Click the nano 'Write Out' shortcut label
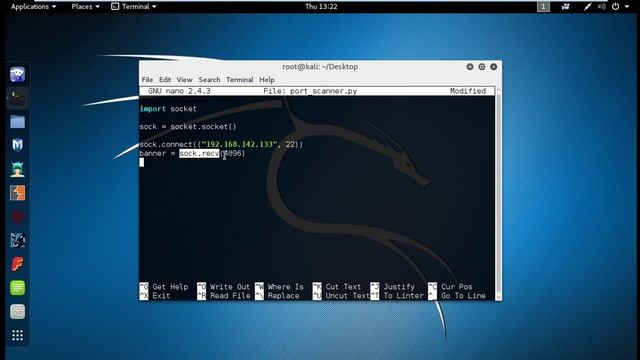 pos(230,287)
